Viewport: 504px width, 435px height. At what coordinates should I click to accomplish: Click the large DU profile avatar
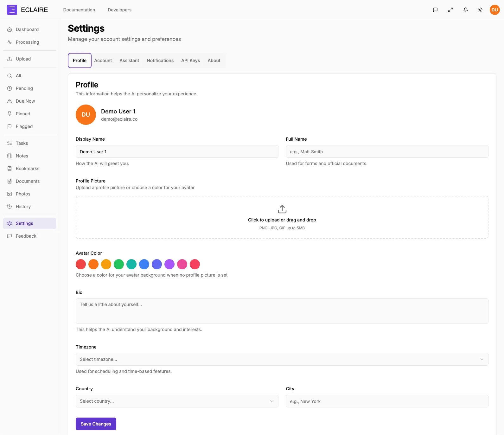coord(86,115)
